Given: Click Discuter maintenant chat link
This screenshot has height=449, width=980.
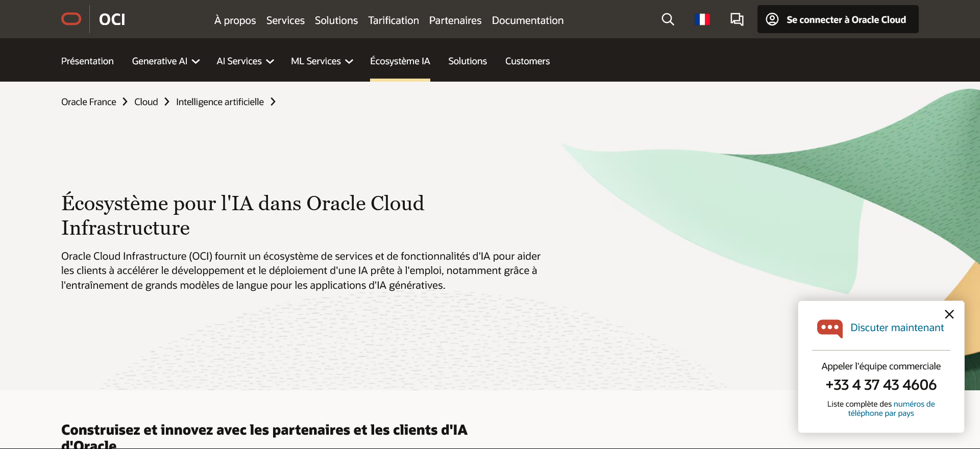Looking at the screenshot, I should tap(897, 328).
